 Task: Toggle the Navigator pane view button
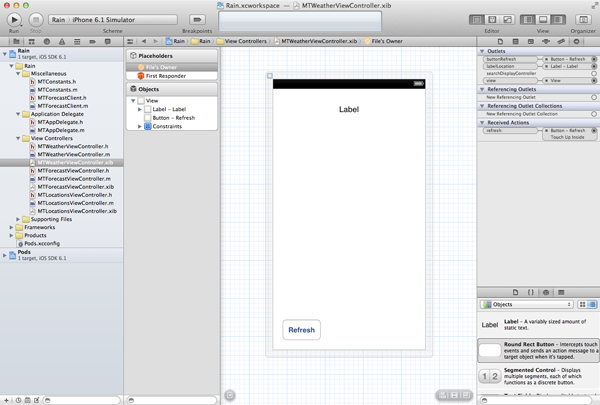[528, 20]
